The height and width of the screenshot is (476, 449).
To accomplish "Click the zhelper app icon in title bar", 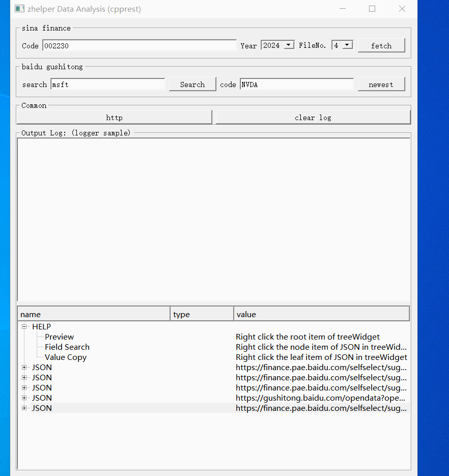I will pos(19,9).
